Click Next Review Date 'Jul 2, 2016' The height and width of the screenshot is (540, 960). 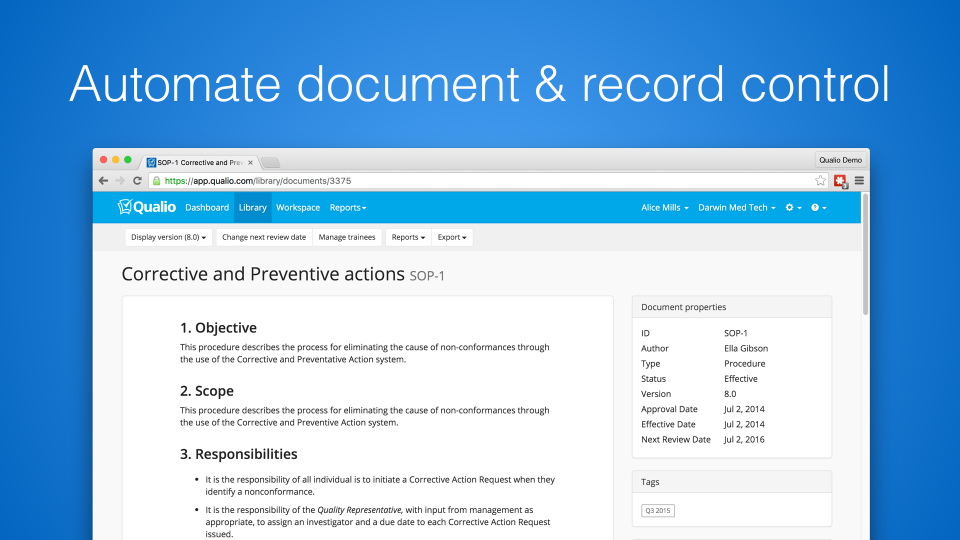(744, 440)
